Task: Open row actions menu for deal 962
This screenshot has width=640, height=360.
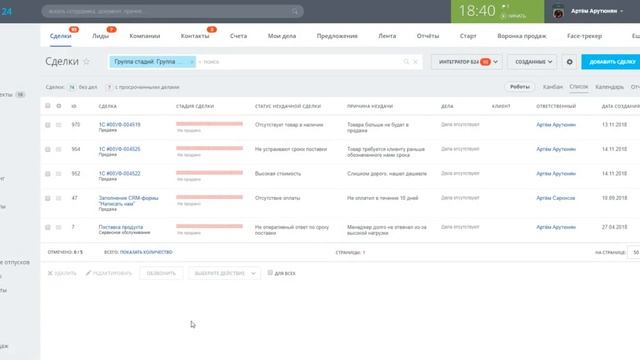Action: point(59,174)
